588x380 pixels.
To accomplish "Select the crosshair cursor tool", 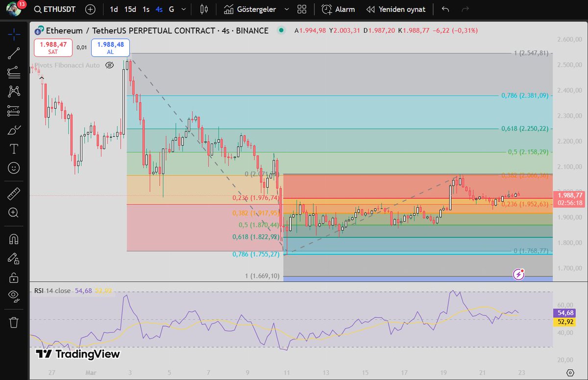I will click(x=14, y=35).
